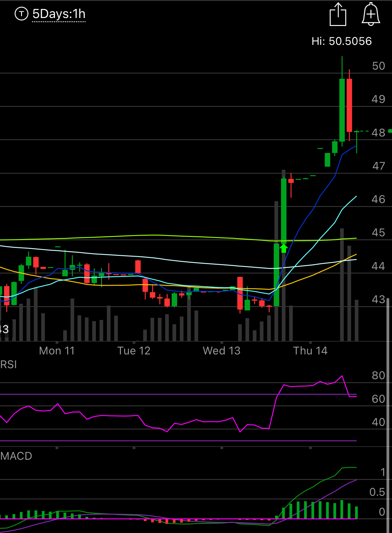
Task: Tap the 48 price axis label
Action: [x=379, y=133]
